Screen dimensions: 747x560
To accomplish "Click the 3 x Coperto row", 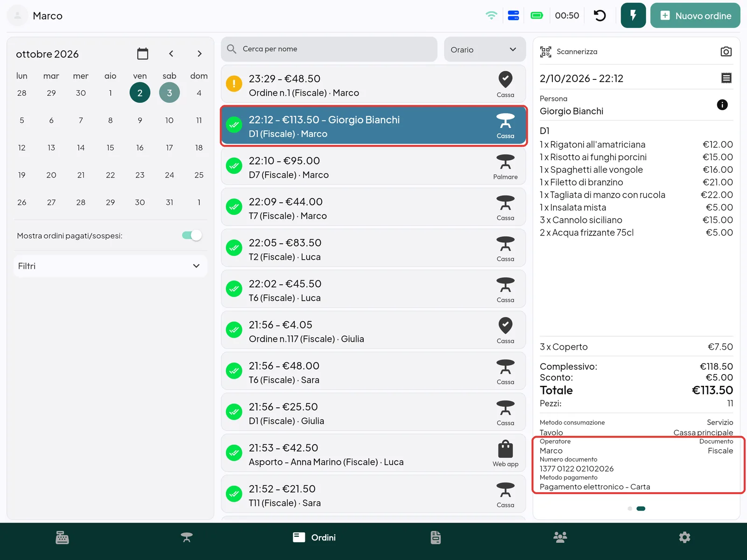I will click(636, 347).
